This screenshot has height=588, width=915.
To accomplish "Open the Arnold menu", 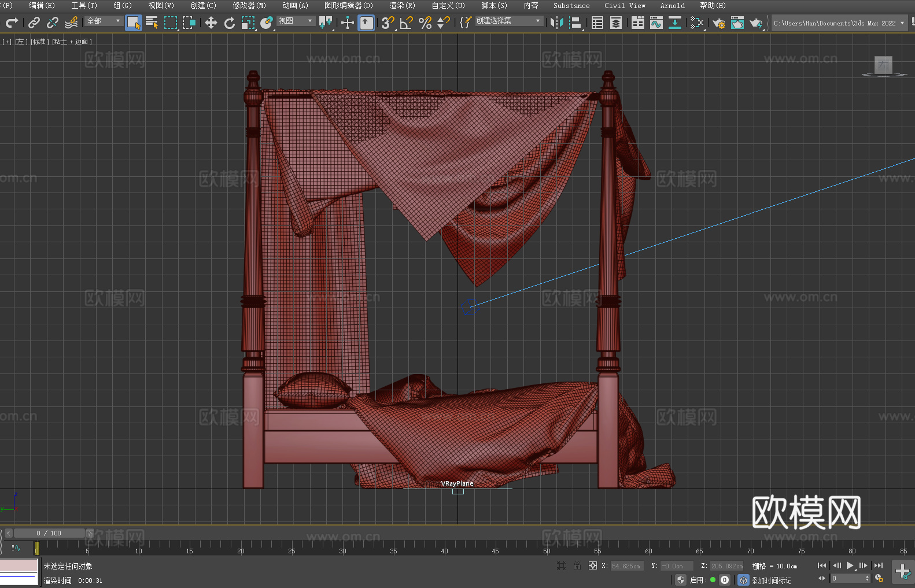I will 672,6.
